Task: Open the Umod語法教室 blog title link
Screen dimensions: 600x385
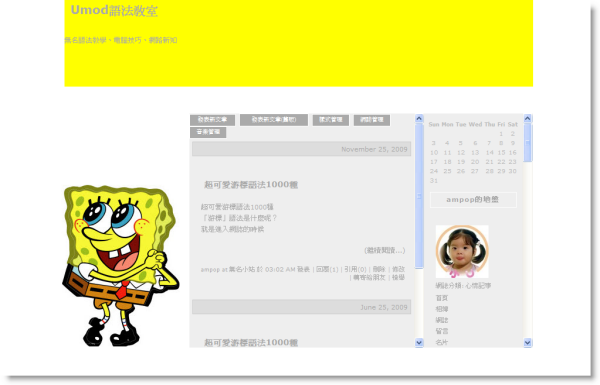Action: [114, 10]
